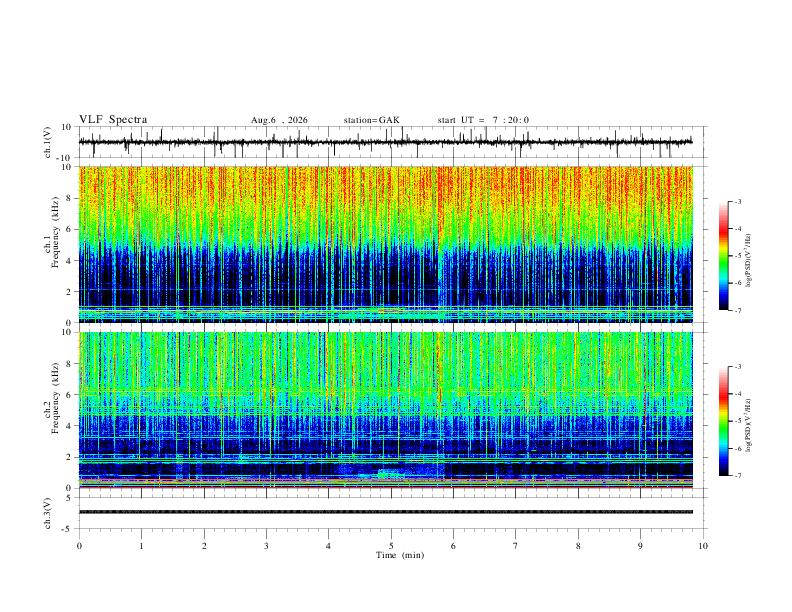Image resolution: width=792 pixels, height=612 pixels.
Task: Click the station=GAK label
Action: tap(372, 120)
